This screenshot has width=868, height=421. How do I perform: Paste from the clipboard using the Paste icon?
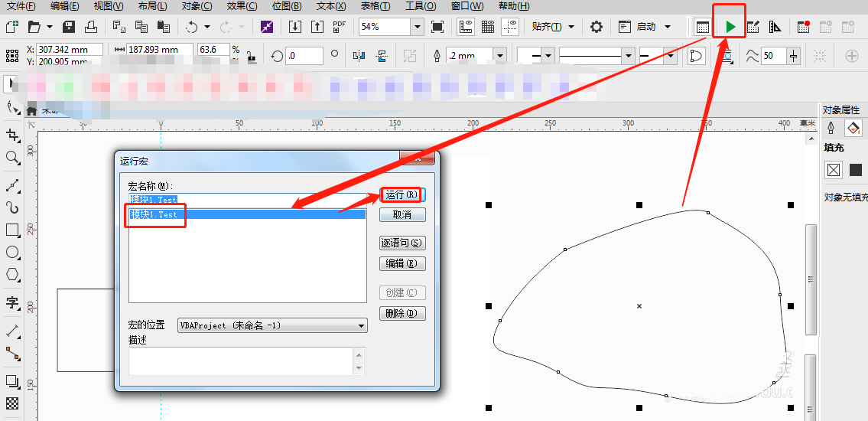164,27
